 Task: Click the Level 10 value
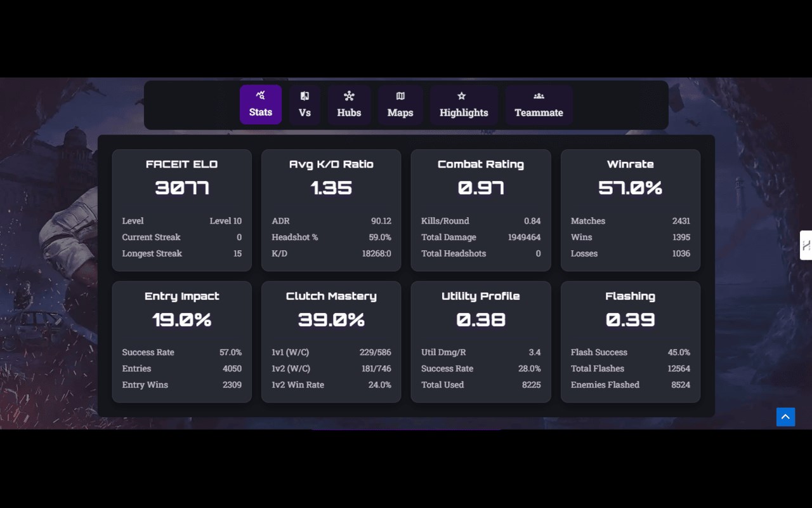(x=226, y=221)
